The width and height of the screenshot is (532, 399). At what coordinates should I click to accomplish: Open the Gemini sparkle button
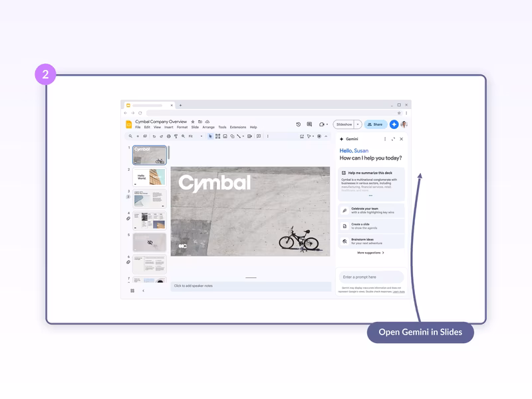tap(394, 124)
